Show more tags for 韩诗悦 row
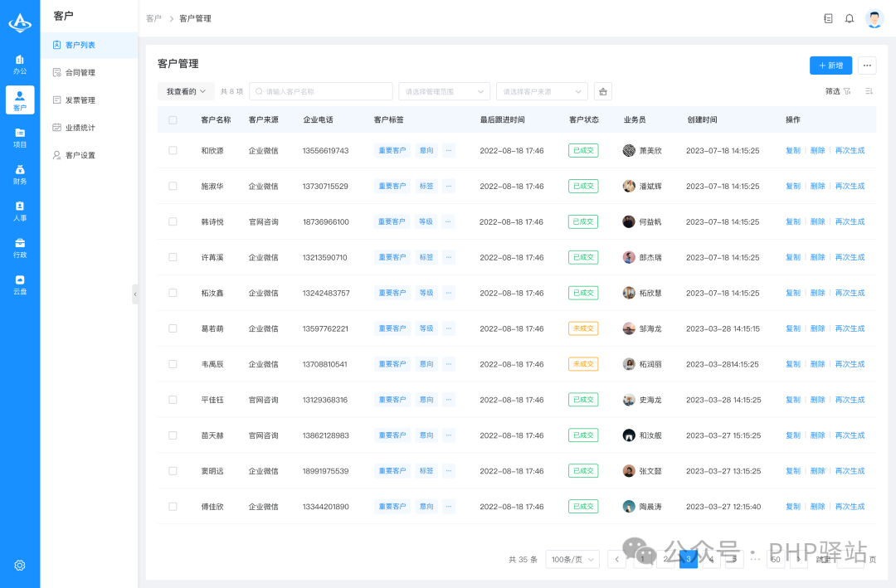Image resolution: width=896 pixels, height=588 pixels. coord(448,221)
